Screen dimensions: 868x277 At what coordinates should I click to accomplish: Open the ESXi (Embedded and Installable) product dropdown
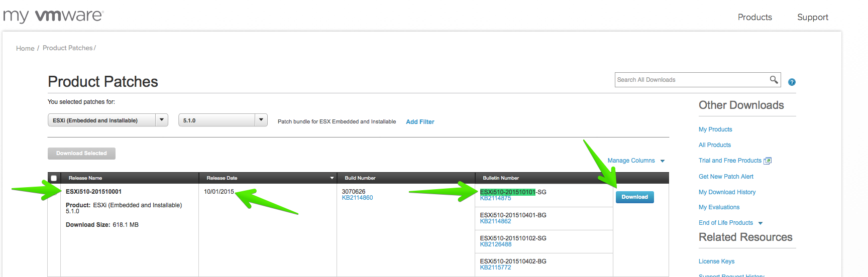(108, 120)
